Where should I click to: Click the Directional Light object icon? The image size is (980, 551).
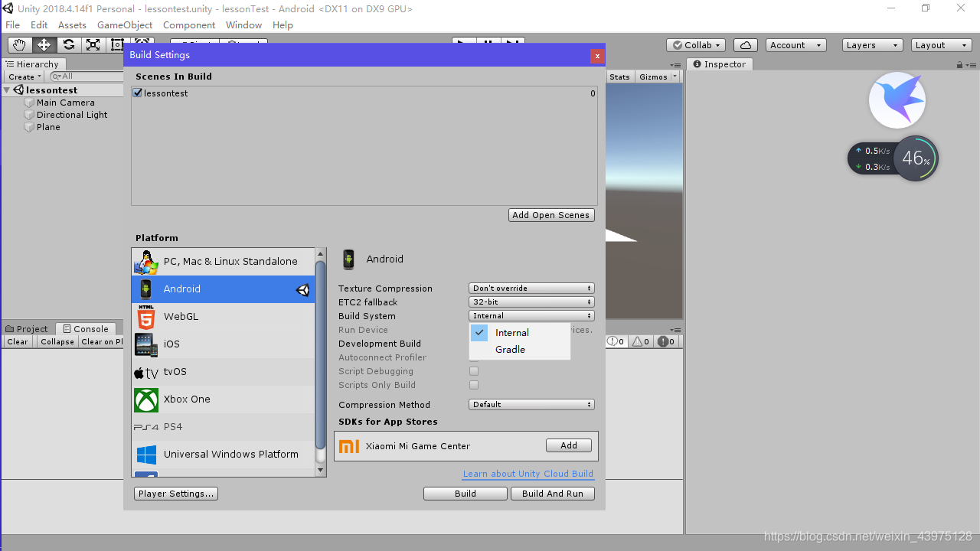[29, 115]
